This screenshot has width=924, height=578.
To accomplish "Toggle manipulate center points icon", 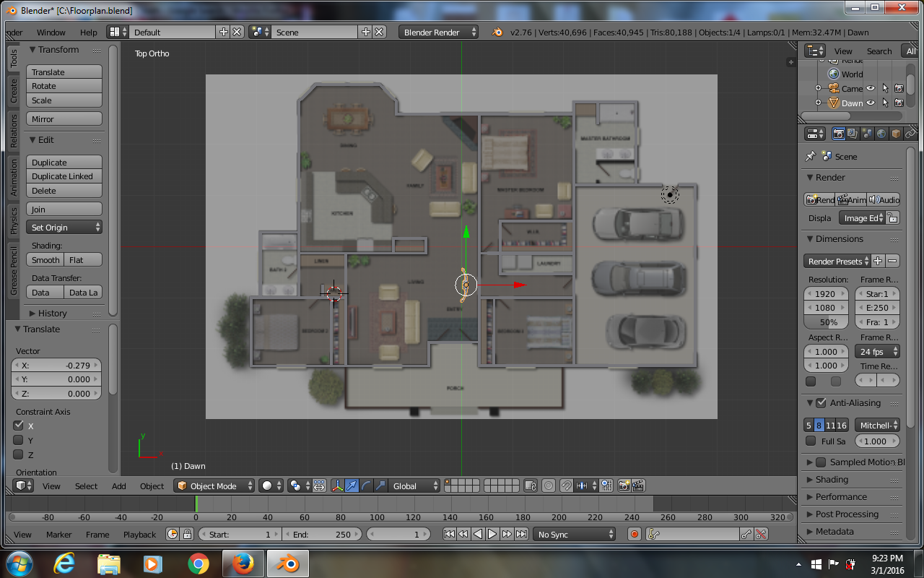I will point(320,486).
